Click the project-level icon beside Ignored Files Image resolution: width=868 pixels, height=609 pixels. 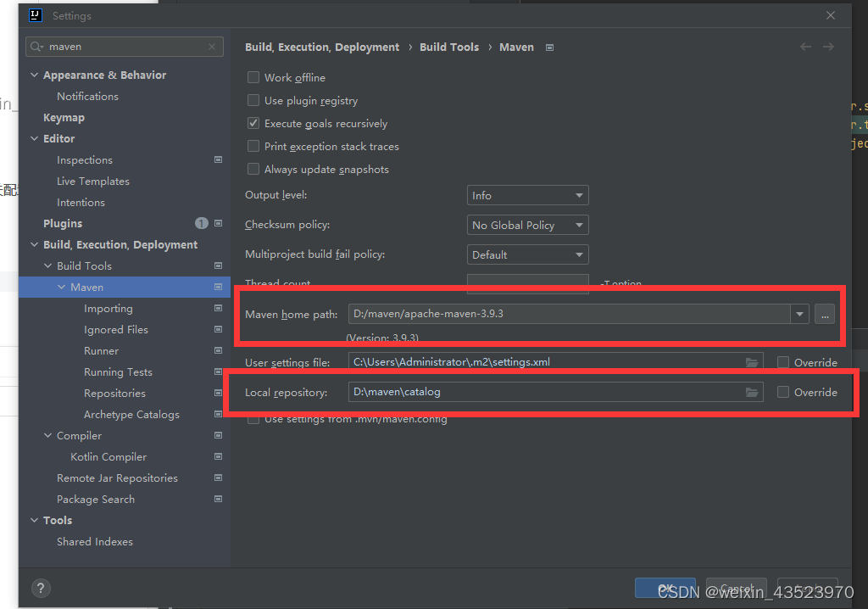[x=218, y=329]
